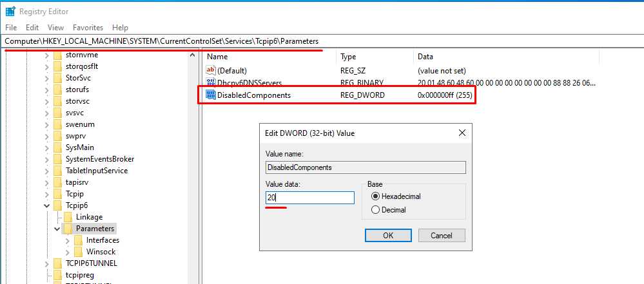This screenshot has height=284, width=644.
Task: Expand the Interfaces subkey
Action: [x=67, y=240]
